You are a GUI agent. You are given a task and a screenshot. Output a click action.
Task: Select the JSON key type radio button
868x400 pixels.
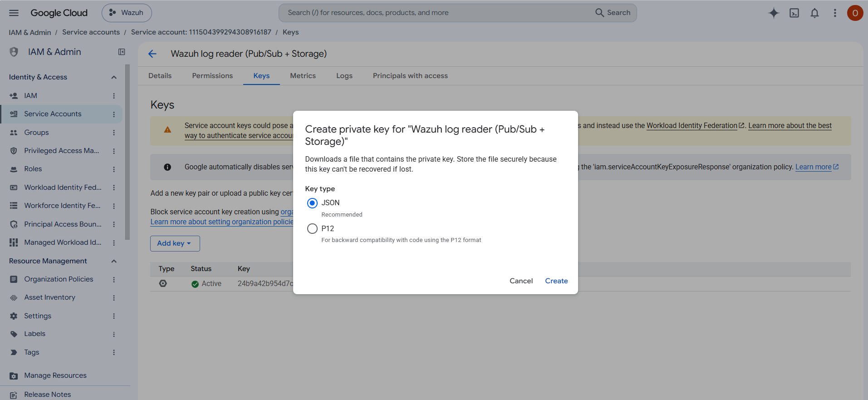coord(312,203)
